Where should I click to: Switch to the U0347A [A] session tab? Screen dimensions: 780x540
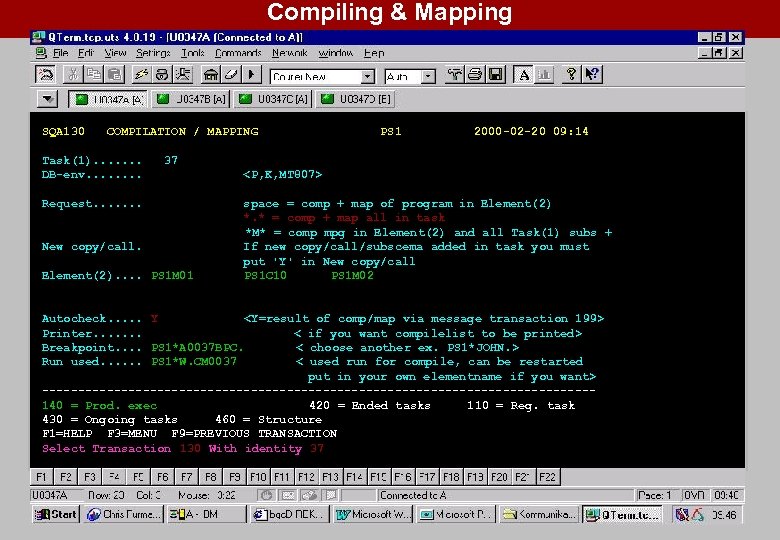[x=107, y=99]
